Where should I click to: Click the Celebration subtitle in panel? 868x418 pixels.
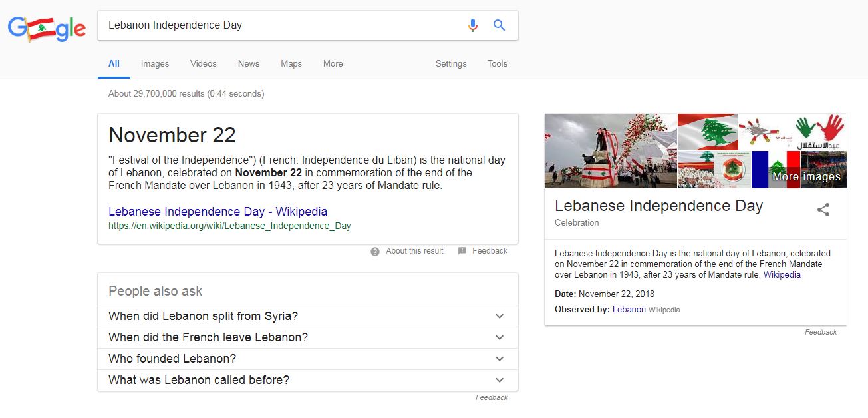(x=577, y=223)
